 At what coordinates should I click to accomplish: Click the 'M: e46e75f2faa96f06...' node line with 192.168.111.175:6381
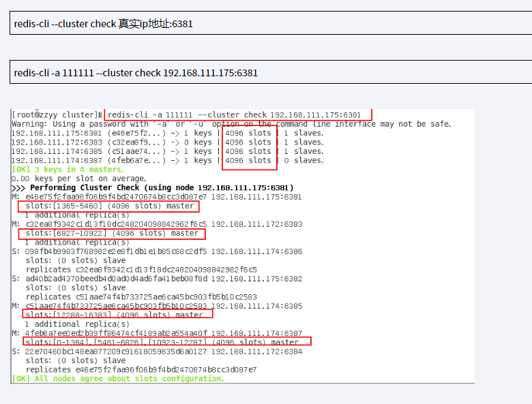(x=157, y=197)
